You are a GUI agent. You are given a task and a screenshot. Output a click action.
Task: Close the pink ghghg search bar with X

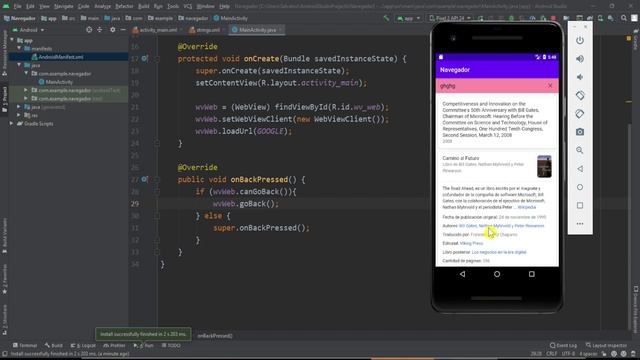(550, 86)
